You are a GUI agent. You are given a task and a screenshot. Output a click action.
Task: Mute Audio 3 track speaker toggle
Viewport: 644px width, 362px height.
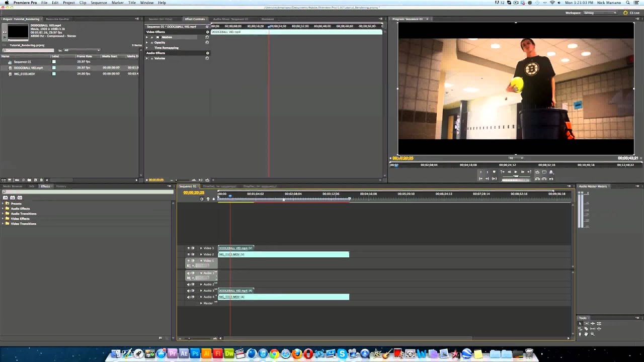(x=189, y=291)
